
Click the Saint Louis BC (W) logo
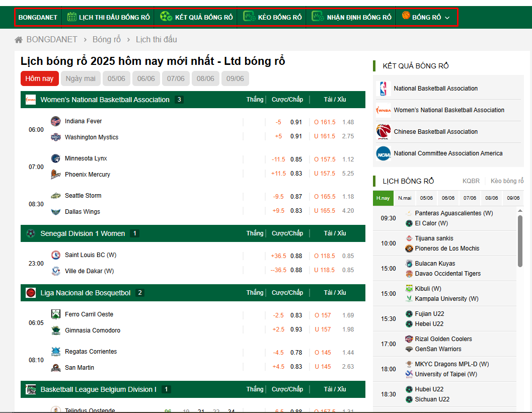(x=56, y=255)
